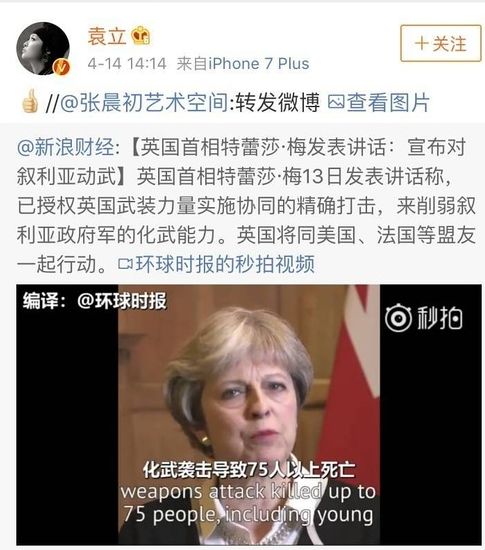
Task: Tap the orange verified V badge
Action: tap(61, 67)
